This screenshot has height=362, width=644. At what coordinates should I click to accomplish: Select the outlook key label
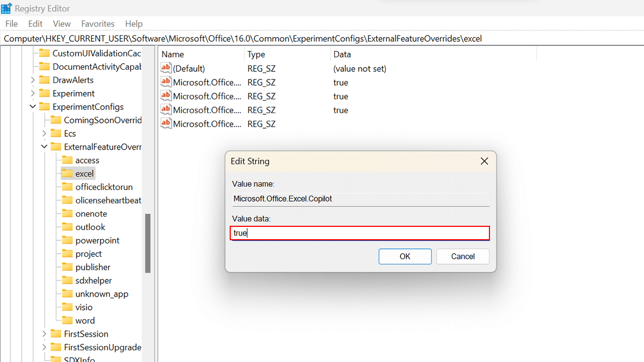90,227
